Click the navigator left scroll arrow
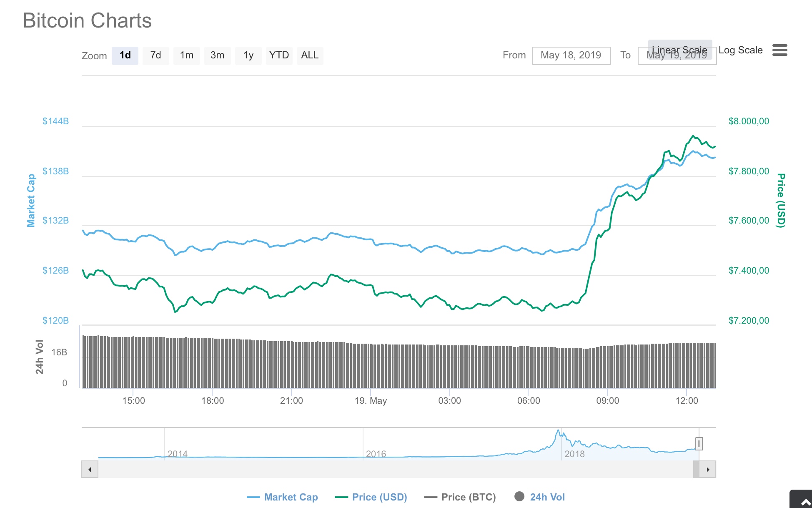This screenshot has width=812, height=508. pyautogui.click(x=90, y=469)
